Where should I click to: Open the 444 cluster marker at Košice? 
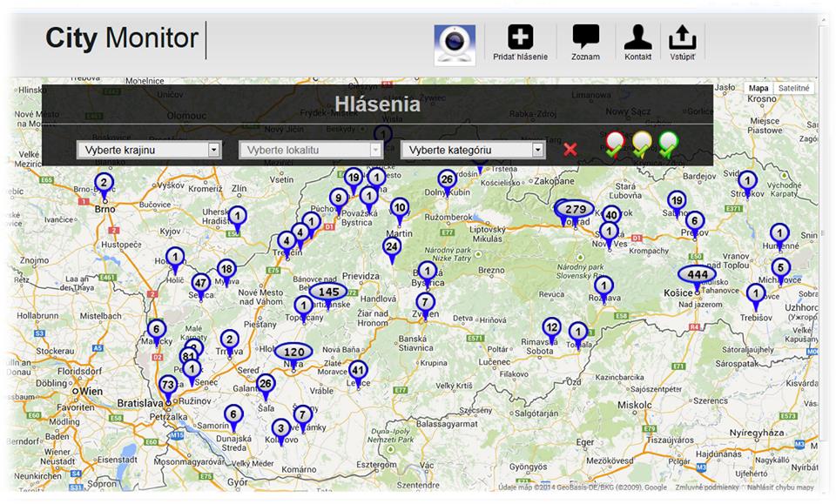(x=698, y=275)
